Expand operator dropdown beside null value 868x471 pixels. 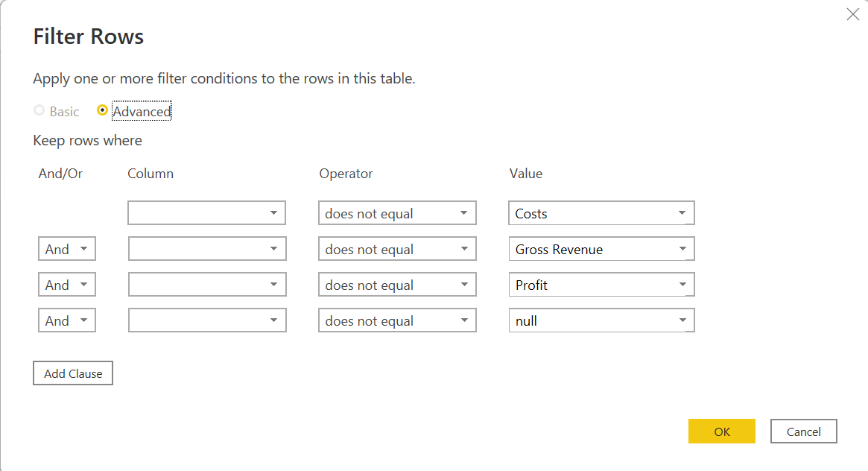397,320
